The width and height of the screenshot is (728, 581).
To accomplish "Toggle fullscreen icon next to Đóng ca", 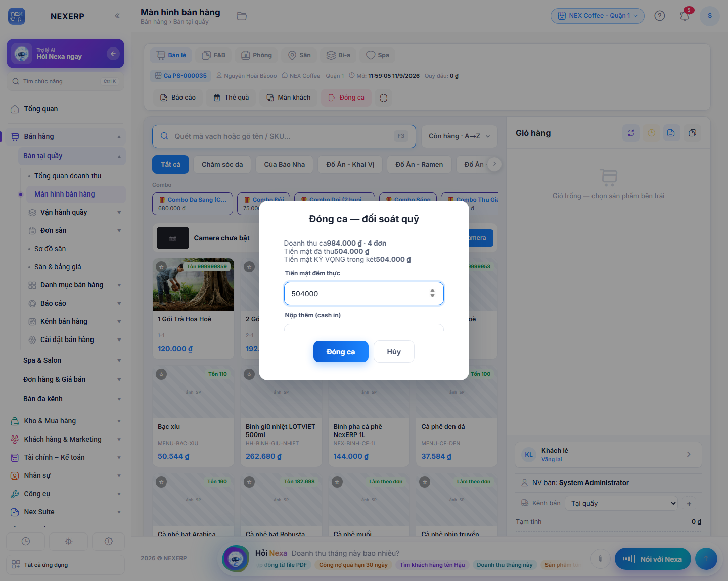I will [x=384, y=98].
